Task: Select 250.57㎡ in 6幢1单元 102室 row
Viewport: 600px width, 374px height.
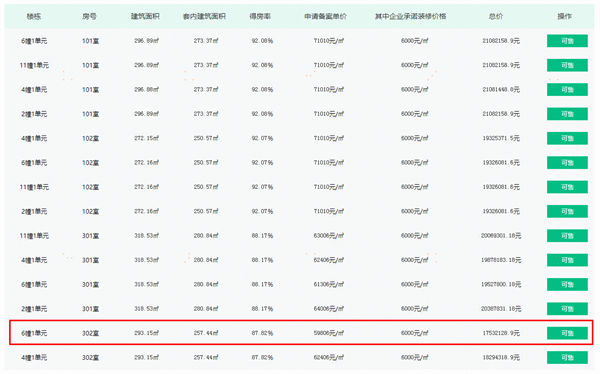Action: coord(206,163)
